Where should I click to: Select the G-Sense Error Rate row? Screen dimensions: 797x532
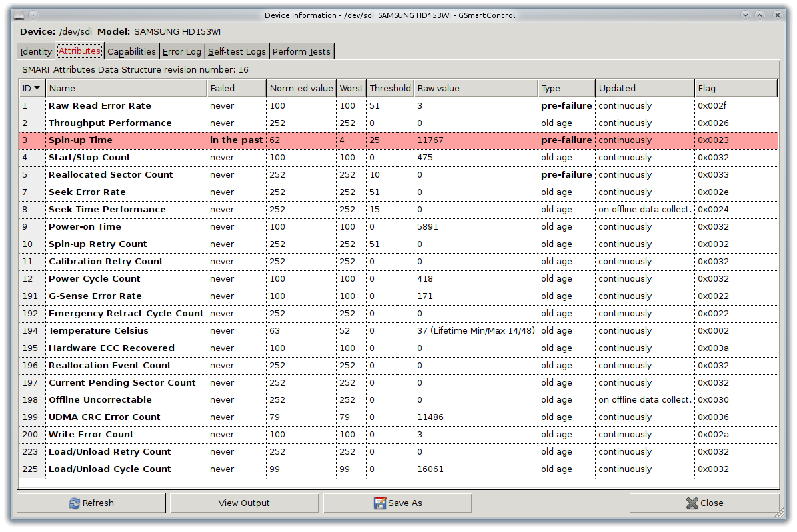coord(398,296)
